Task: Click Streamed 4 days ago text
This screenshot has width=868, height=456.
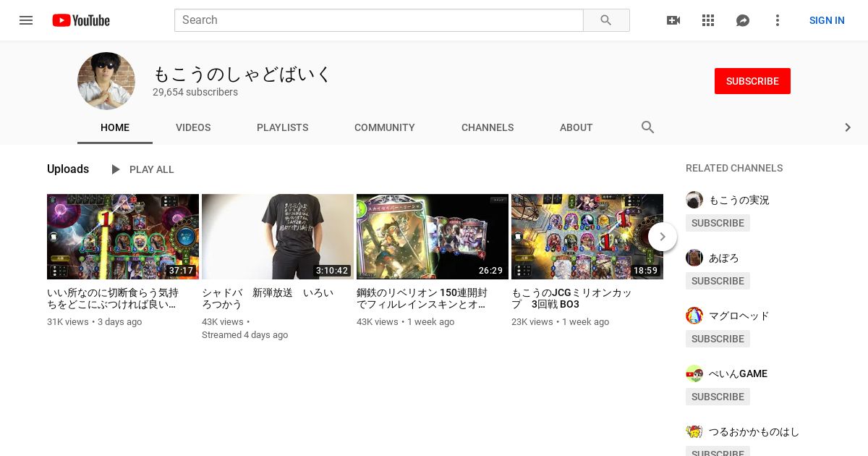Action: (x=244, y=334)
